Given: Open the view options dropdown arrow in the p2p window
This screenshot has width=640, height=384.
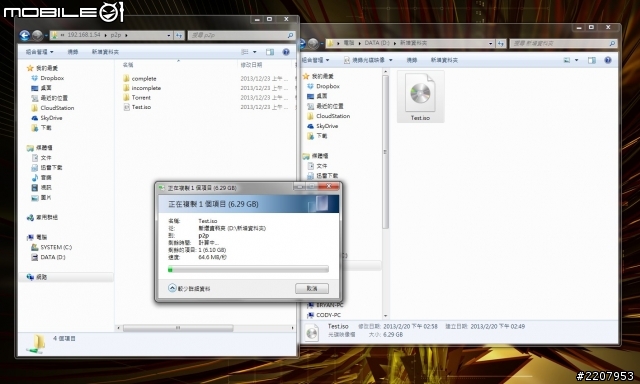Looking at the screenshot, I should click(255, 52).
